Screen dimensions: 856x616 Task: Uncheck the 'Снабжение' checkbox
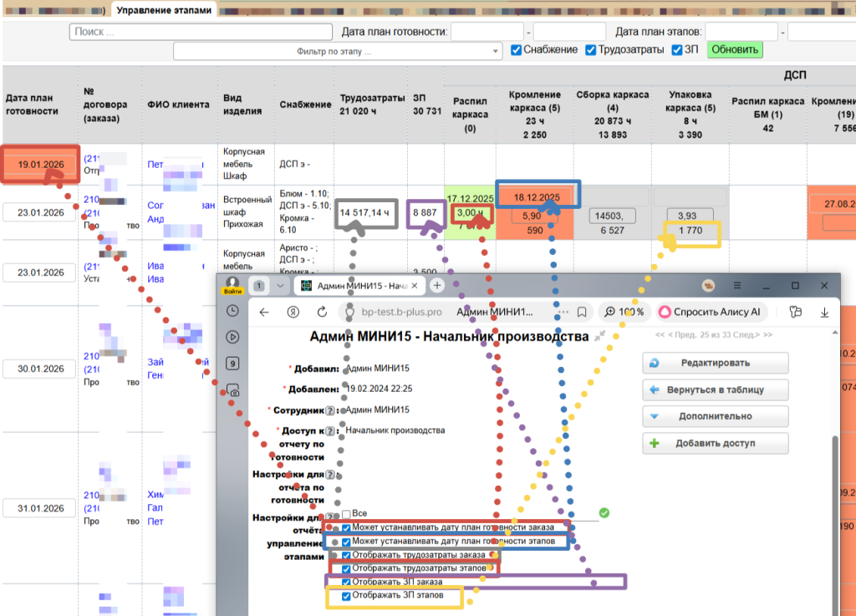pos(517,50)
